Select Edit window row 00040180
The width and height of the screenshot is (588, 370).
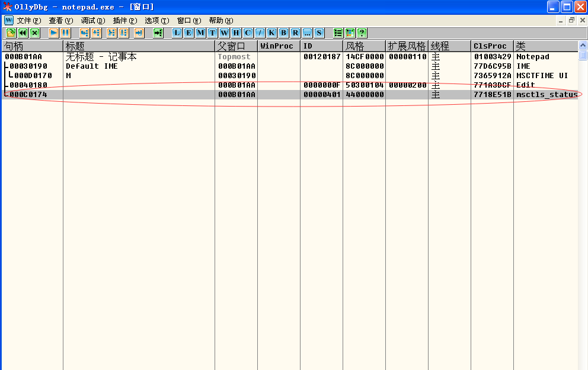click(x=290, y=85)
